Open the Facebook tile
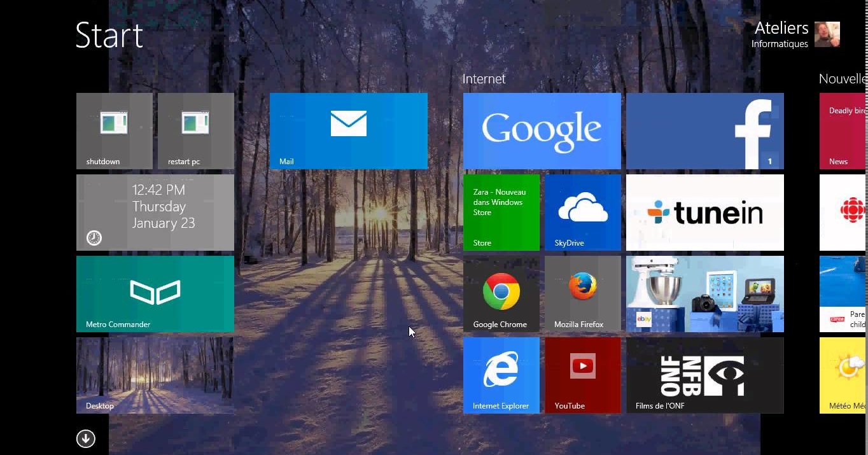Screen dimensions: 868x455 tap(704, 130)
